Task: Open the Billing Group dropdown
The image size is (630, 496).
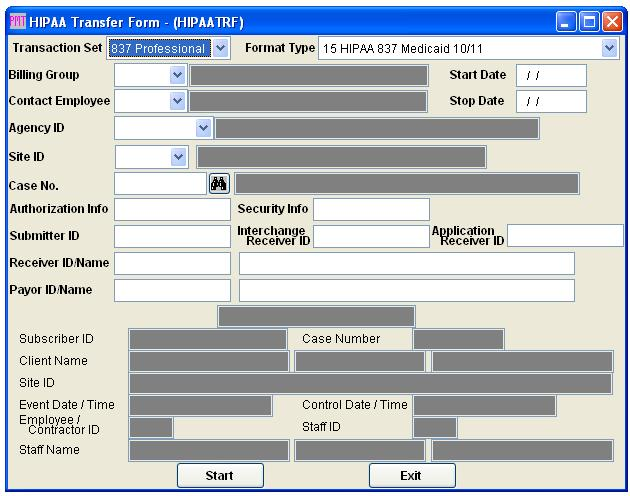Action: pos(178,75)
